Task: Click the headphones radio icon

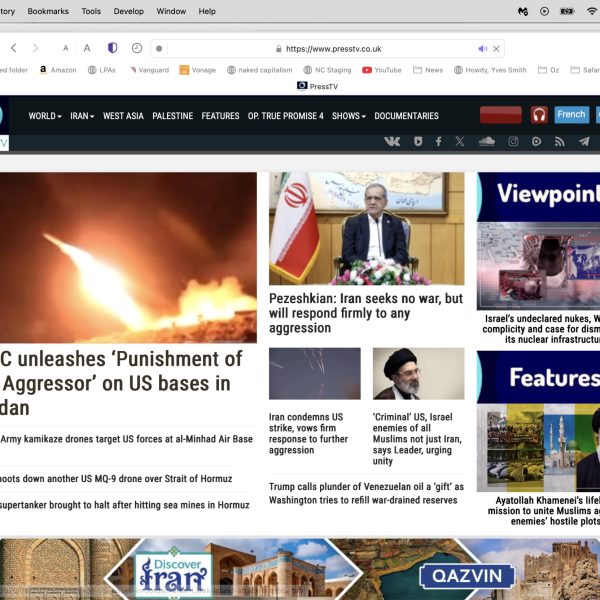Action: (x=539, y=115)
